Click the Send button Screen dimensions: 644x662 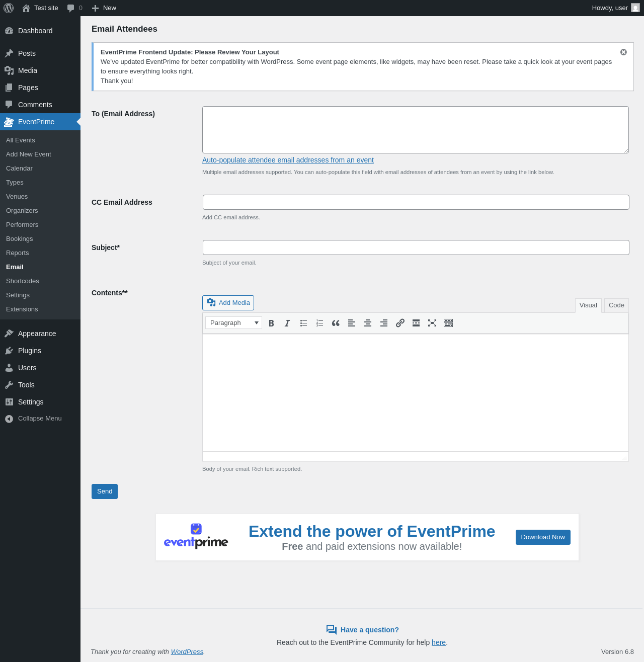pos(105,491)
